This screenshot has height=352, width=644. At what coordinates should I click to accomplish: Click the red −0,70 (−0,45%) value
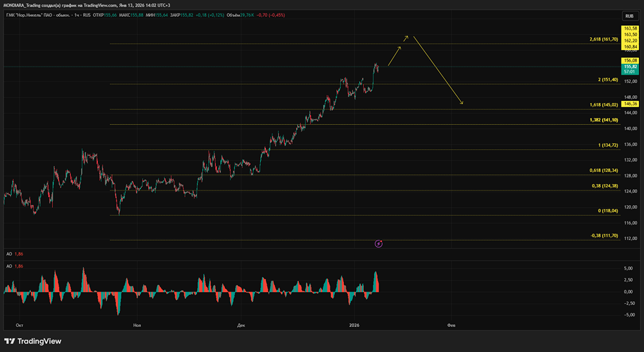point(270,15)
